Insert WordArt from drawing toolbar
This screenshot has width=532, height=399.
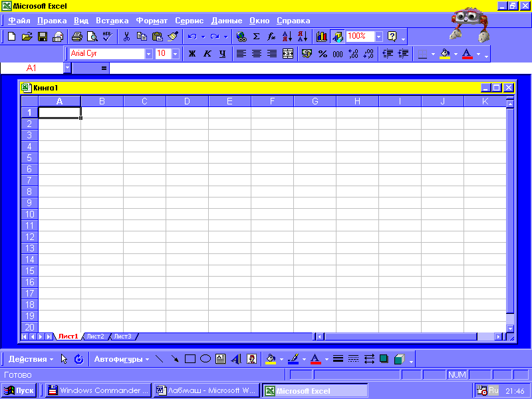(x=236, y=359)
